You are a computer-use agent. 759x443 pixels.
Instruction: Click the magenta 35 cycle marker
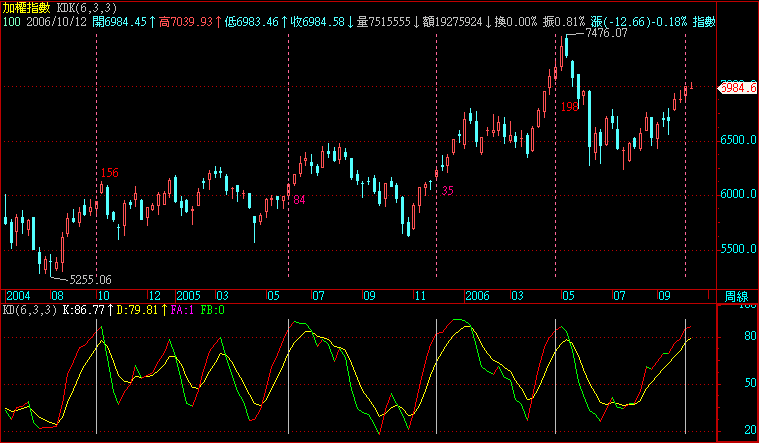point(448,190)
